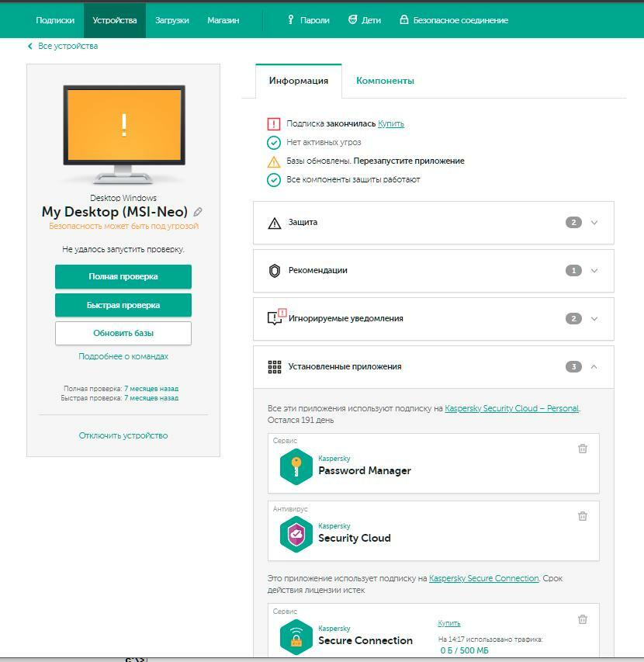The height and width of the screenshot is (662, 644).
Task: Edit device name with the pencil icon
Action: (198, 212)
